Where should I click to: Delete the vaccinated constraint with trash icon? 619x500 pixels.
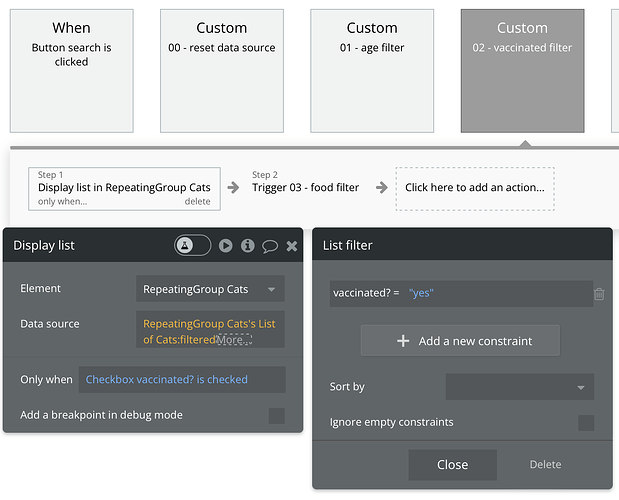(599, 294)
